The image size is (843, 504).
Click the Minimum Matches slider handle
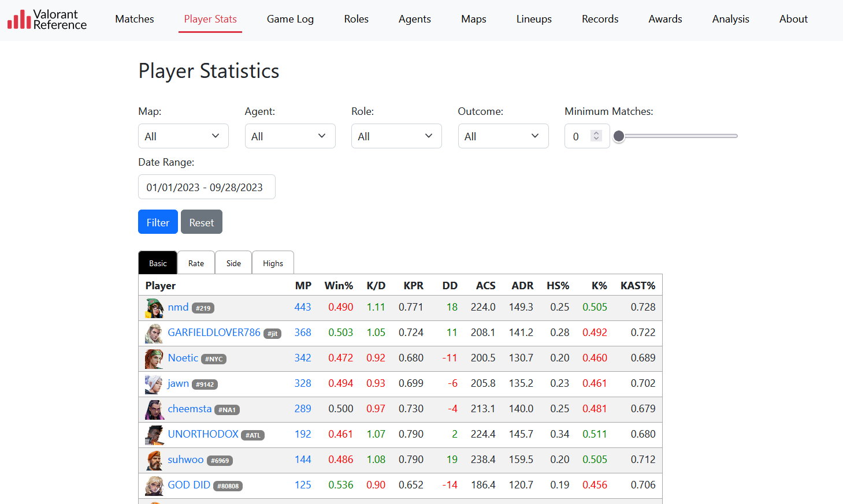(x=619, y=136)
